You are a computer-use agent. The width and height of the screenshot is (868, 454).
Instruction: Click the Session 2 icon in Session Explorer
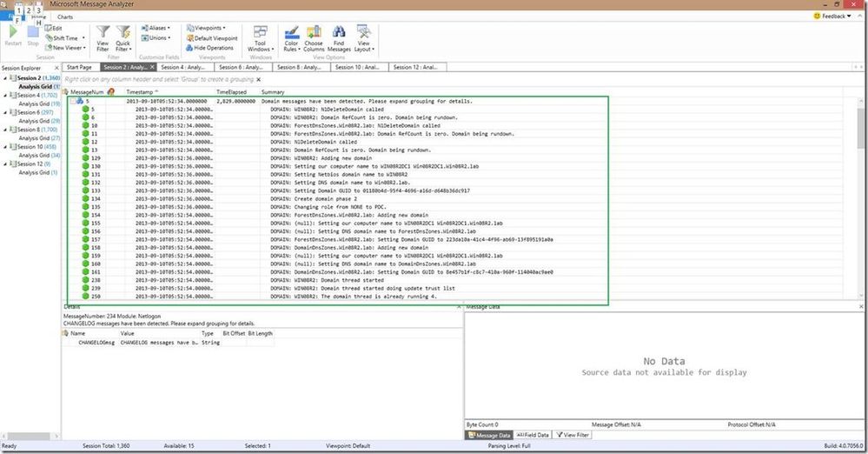[x=13, y=78]
